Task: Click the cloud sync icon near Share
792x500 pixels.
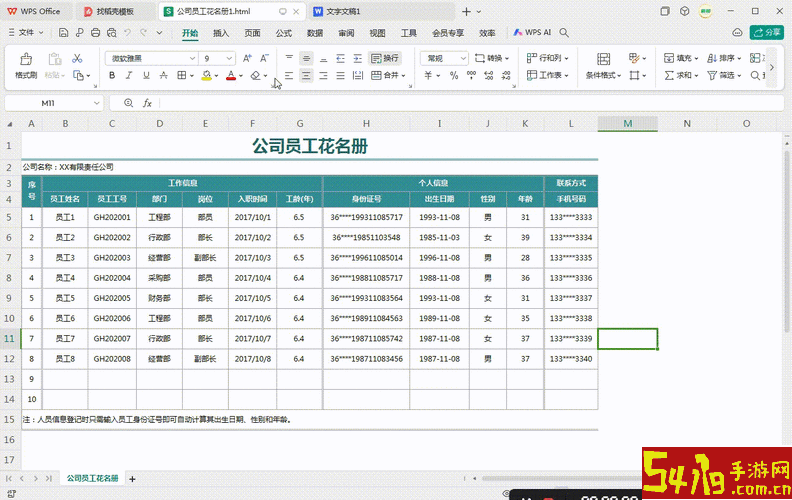Action: (x=737, y=32)
